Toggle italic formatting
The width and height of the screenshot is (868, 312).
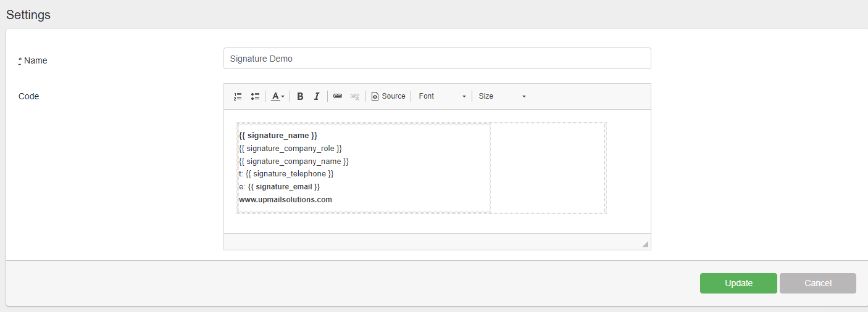point(317,96)
